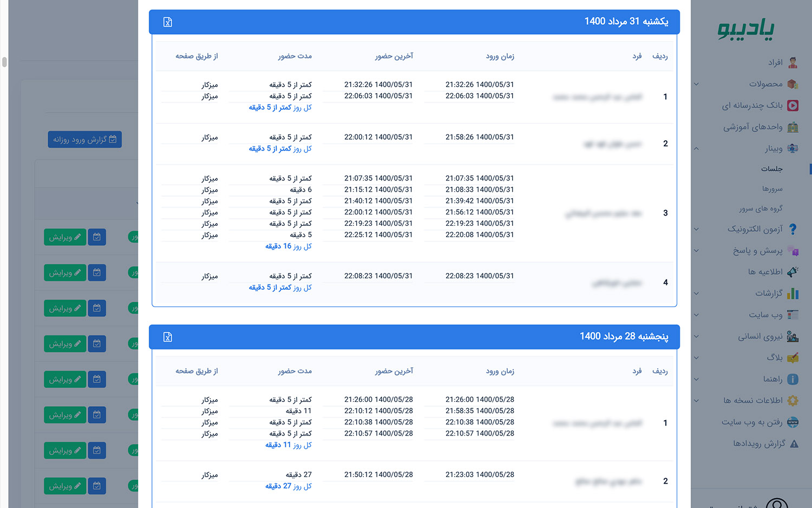Click the رفتن به وب سایت icon
This screenshot has width=812, height=508.
pos(793,422)
